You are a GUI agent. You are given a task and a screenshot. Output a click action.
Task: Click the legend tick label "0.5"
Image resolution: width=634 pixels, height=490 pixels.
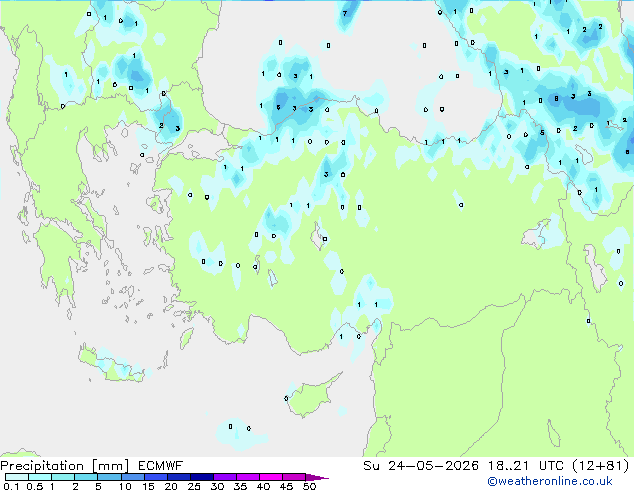coord(35,486)
